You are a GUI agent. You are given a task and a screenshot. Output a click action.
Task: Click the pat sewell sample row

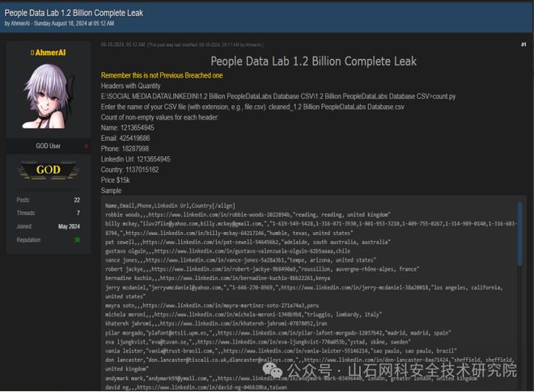pyautogui.click(x=248, y=242)
